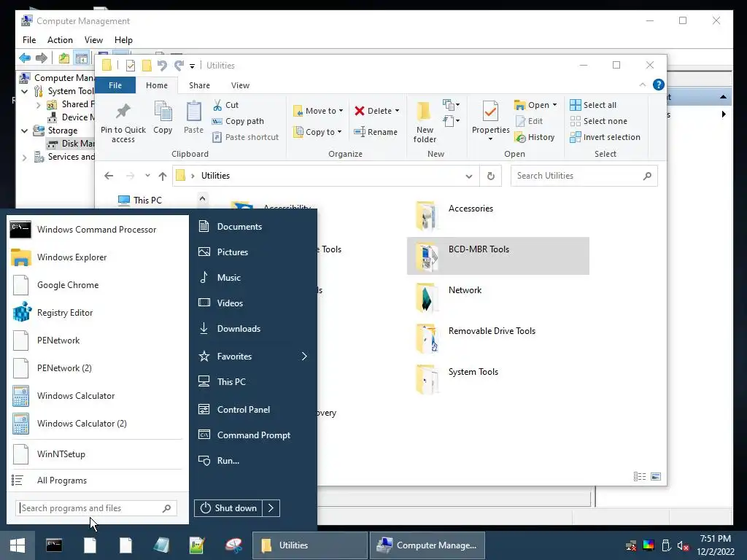Open recent locations dropdown arrow
The width and height of the screenshot is (747, 560).
tap(147, 176)
